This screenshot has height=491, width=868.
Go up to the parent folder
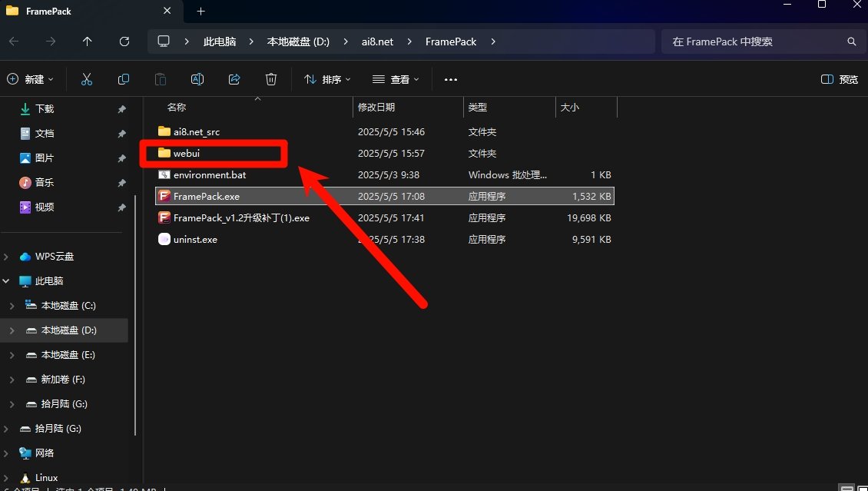88,41
